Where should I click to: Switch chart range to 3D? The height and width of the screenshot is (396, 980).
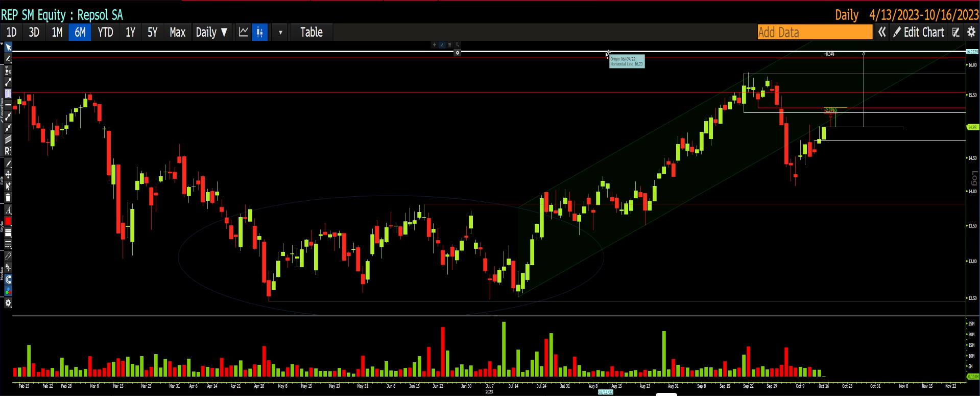tap(34, 32)
